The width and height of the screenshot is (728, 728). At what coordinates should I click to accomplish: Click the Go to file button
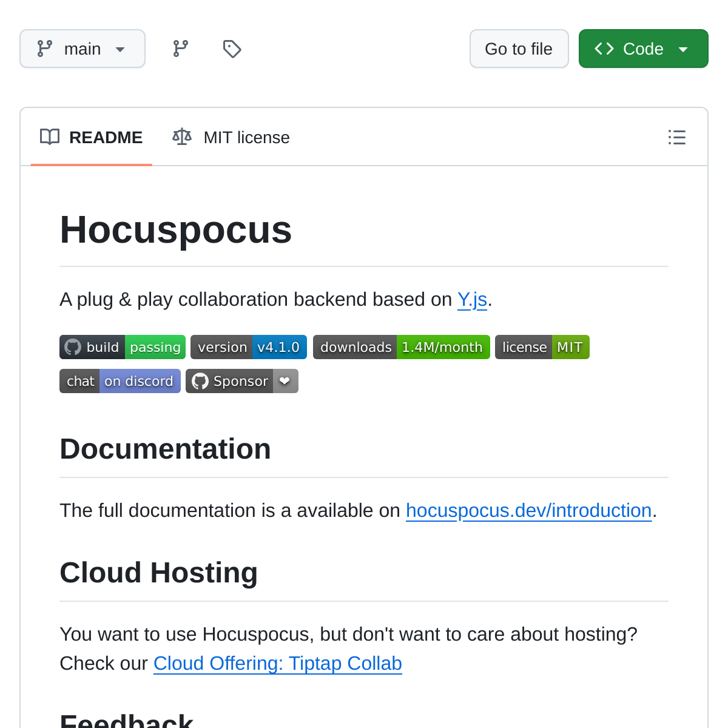(519, 49)
